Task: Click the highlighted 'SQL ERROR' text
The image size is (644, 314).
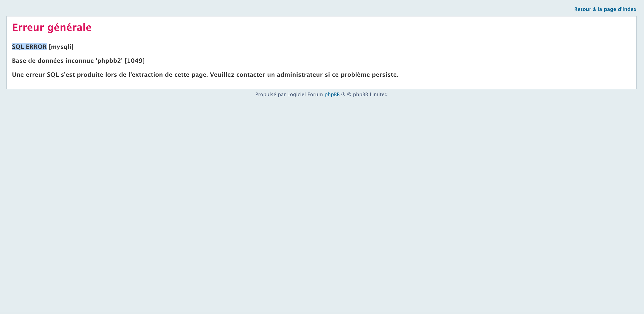Action: [29, 47]
